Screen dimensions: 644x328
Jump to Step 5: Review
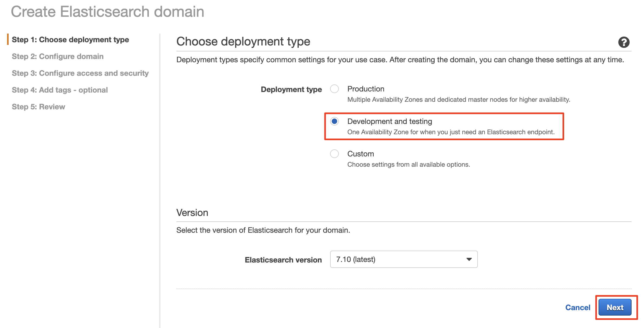tap(38, 107)
